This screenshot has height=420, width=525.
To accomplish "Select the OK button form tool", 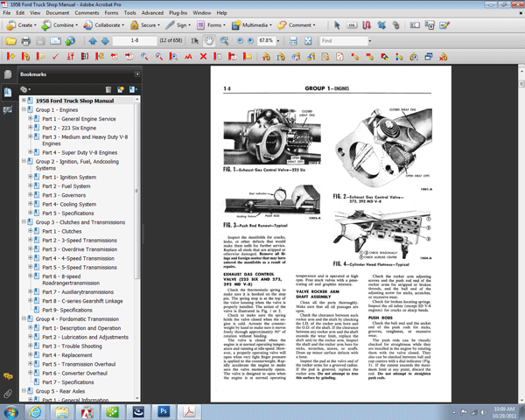I will 352,25.
